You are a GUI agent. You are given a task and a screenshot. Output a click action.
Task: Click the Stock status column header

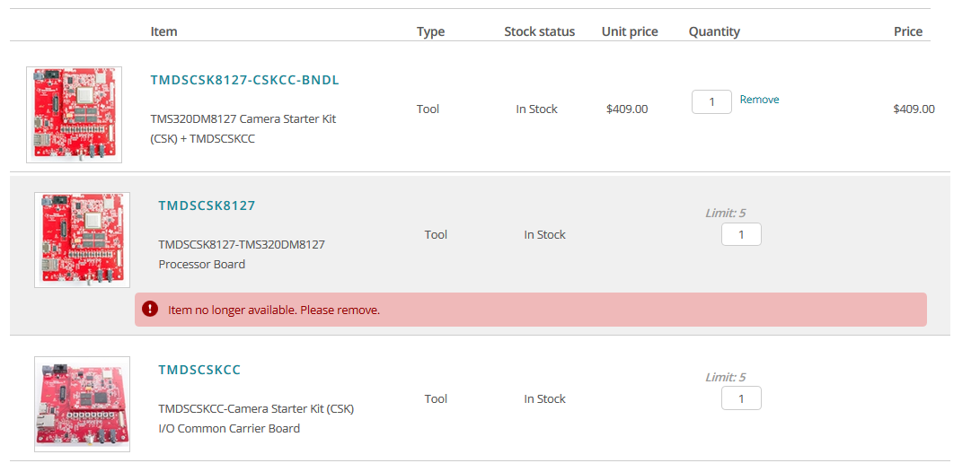[x=539, y=31]
